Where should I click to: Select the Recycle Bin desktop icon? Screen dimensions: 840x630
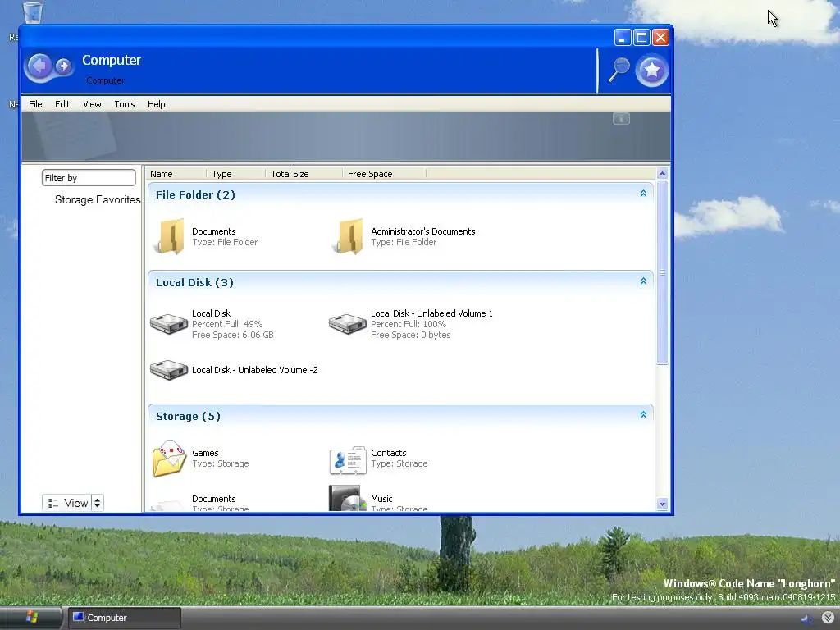pyautogui.click(x=32, y=13)
